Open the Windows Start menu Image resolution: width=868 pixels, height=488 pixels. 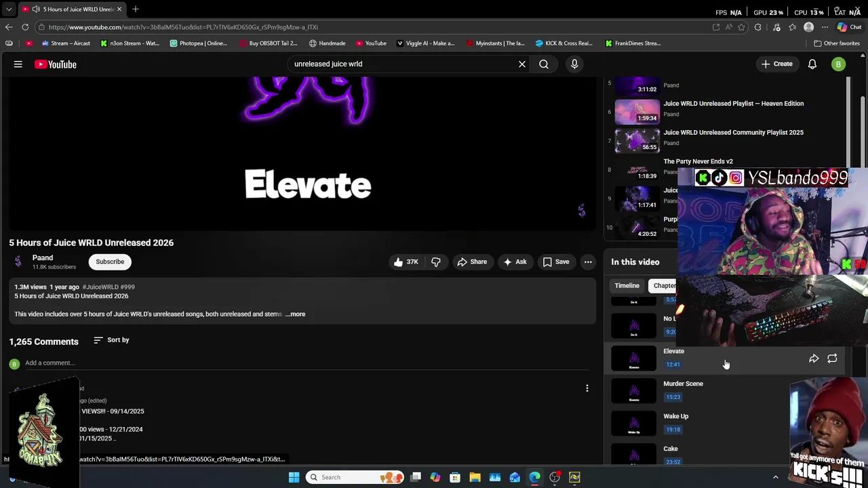294,477
